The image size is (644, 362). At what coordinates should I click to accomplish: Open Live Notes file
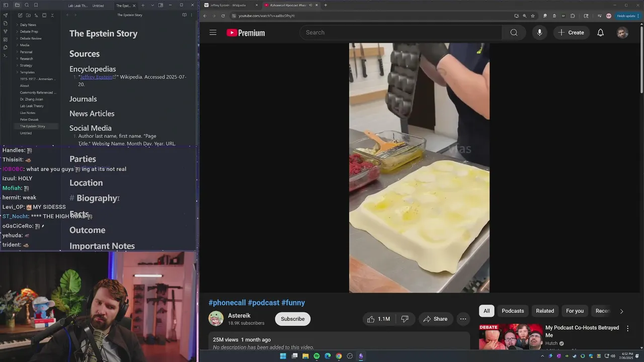tap(28, 113)
